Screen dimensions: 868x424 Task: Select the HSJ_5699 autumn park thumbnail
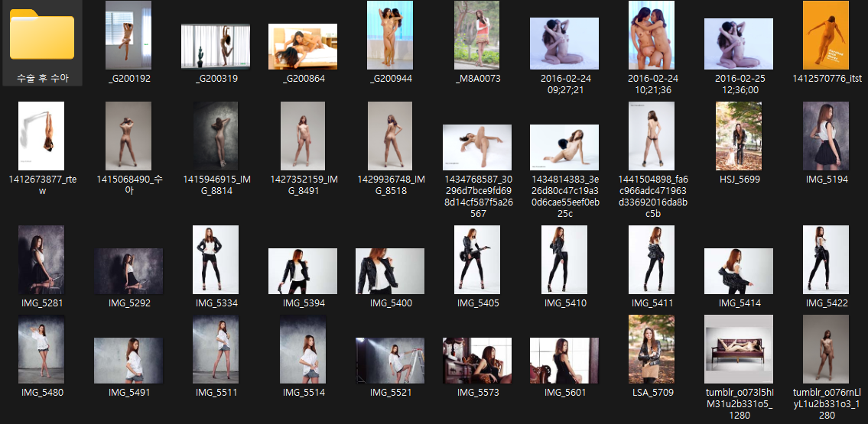pos(739,136)
